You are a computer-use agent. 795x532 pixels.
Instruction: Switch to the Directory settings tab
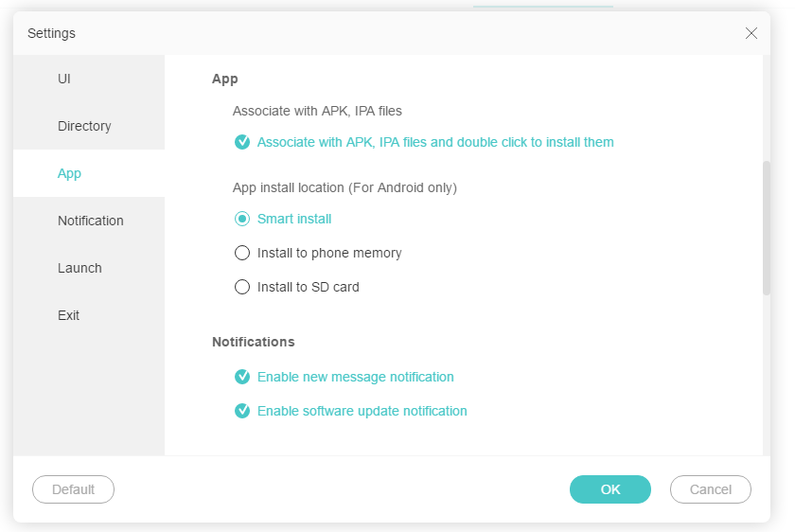(x=84, y=126)
